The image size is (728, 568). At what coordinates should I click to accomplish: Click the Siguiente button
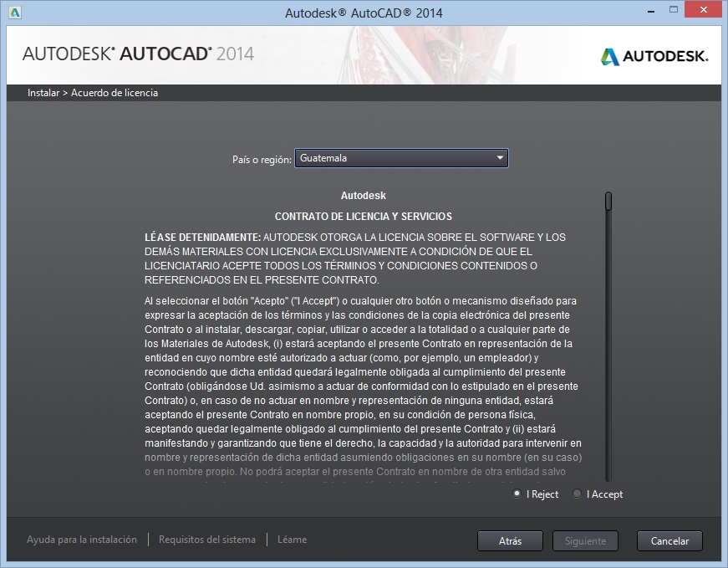(585, 541)
